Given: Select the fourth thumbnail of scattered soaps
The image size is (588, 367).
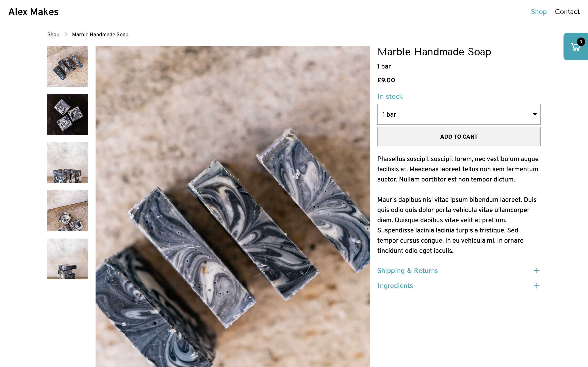Looking at the screenshot, I should pos(68,211).
